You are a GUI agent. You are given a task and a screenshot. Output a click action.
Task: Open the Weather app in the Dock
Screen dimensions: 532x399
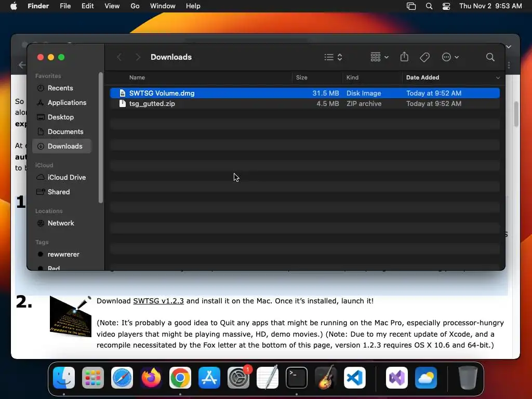426,378
